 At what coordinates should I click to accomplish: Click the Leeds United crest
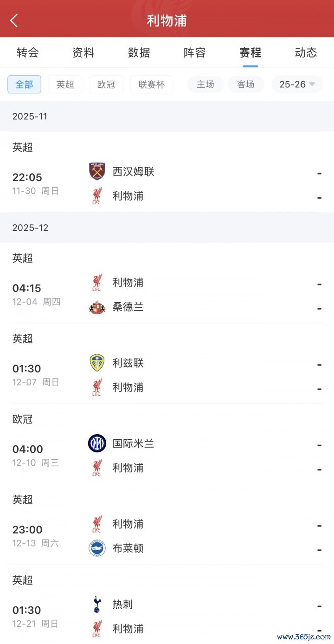tap(97, 363)
